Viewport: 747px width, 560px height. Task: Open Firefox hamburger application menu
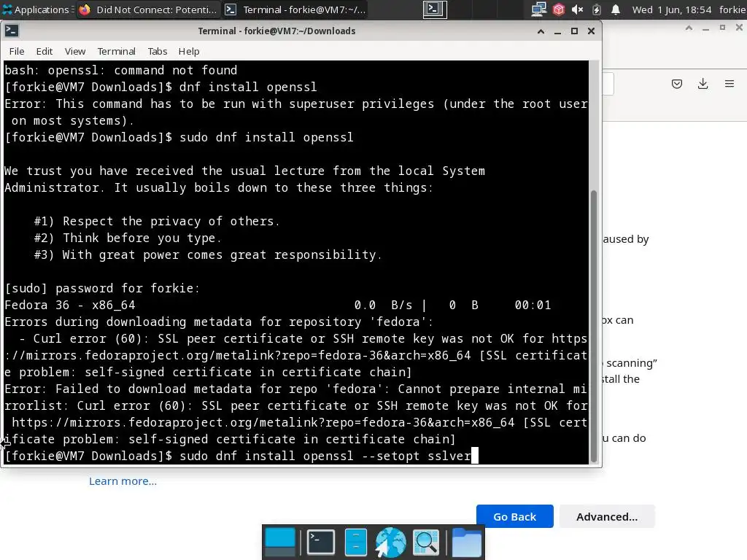click(x=729, y=85)
